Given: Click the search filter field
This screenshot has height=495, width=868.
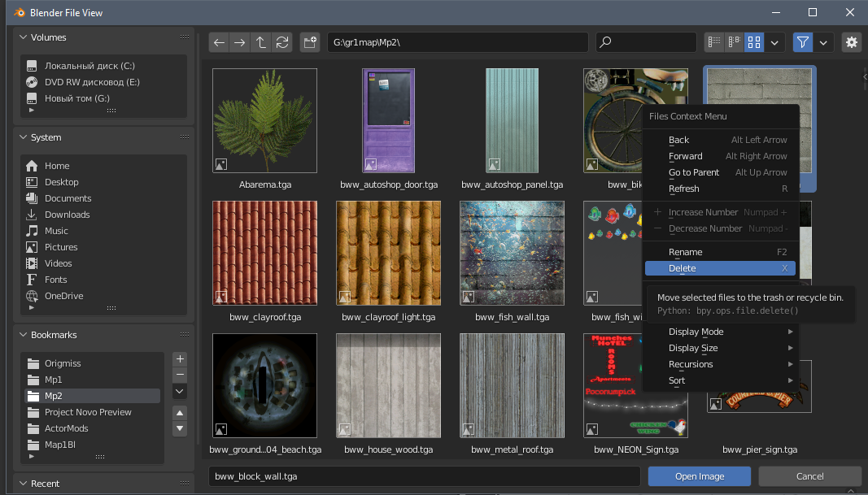Looking at the screenshot, I should [646, 42].
